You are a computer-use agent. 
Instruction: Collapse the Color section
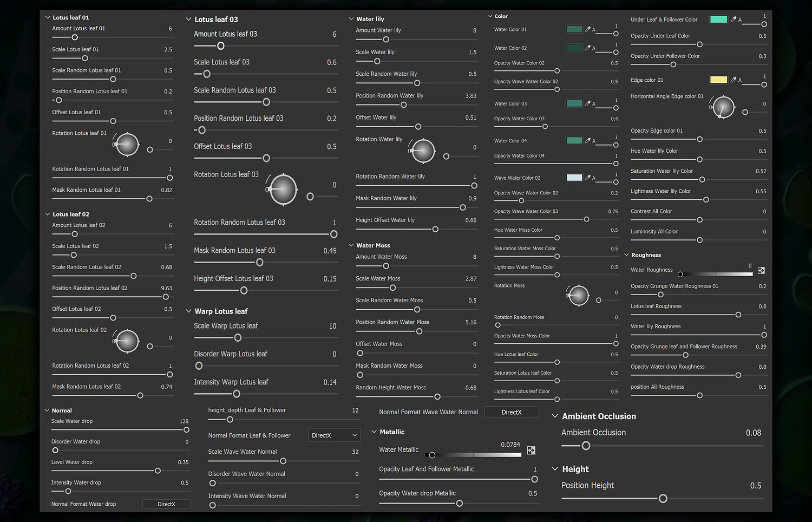click(x=490, y=16)
